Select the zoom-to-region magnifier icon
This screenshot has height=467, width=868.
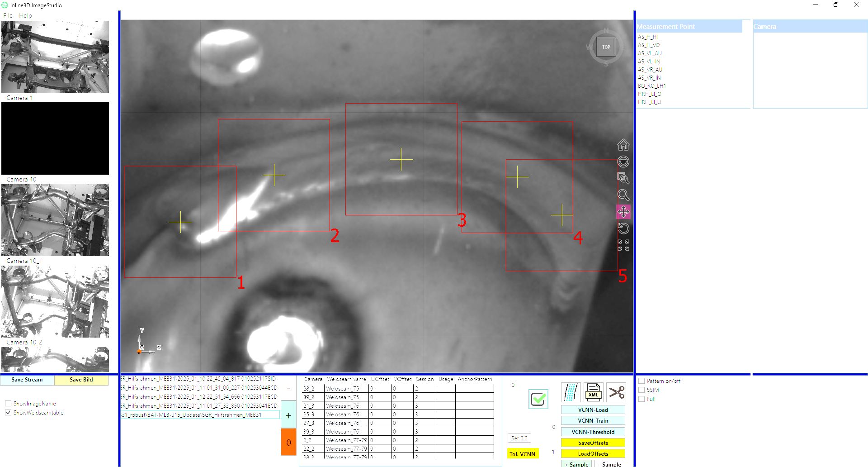[x=623, y=178]
